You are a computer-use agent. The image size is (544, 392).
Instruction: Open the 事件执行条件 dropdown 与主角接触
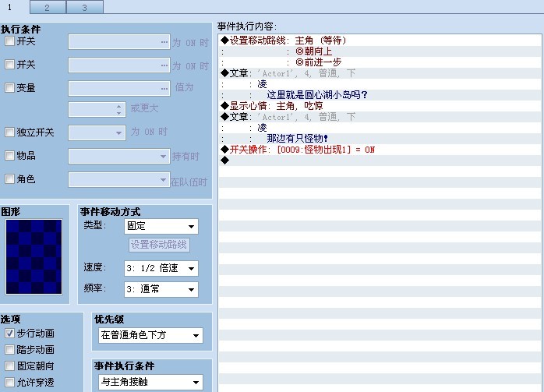[150, 383]
